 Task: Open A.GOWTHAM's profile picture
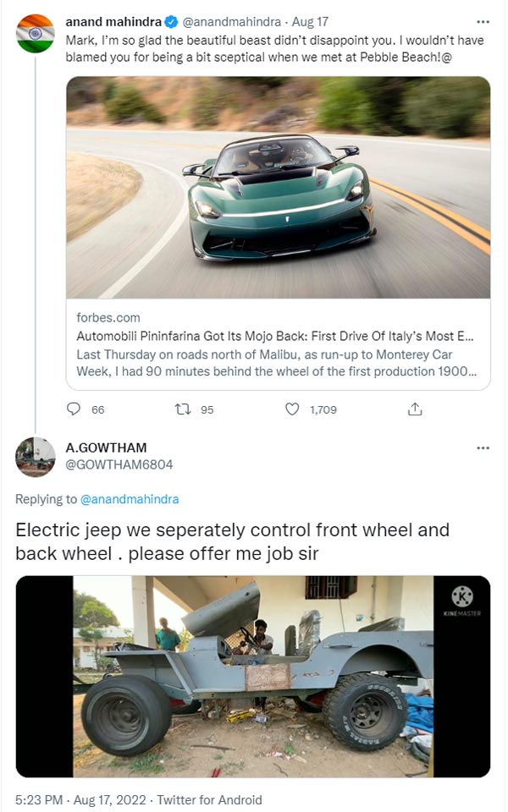click(35, 457)
